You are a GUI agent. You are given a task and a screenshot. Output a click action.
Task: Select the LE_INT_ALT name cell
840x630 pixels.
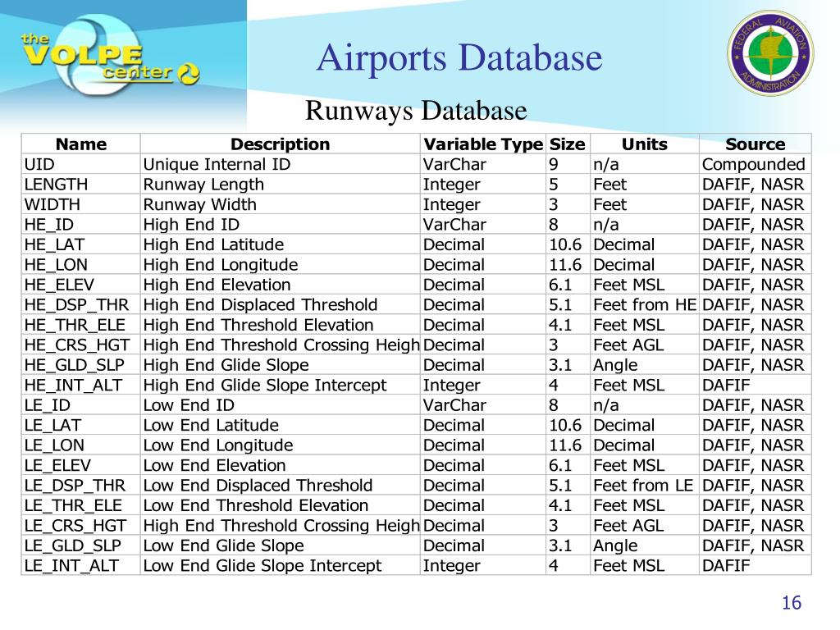81,566
